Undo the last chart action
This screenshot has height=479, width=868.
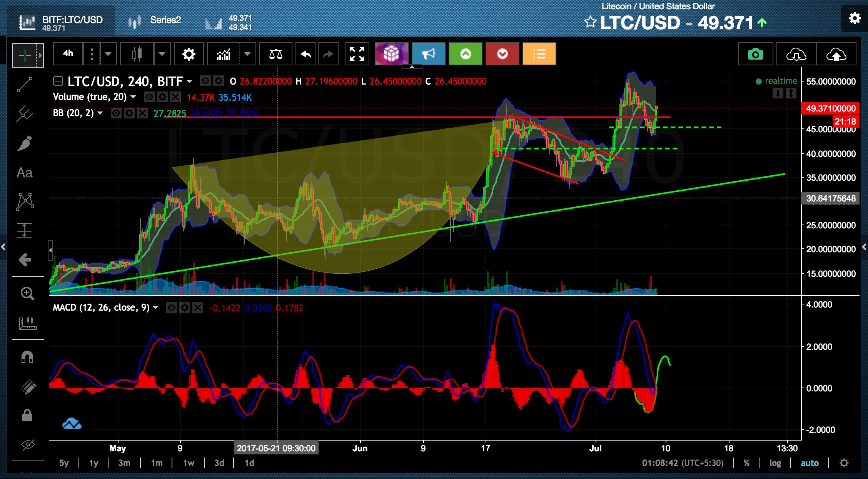(x=306, y=54)
